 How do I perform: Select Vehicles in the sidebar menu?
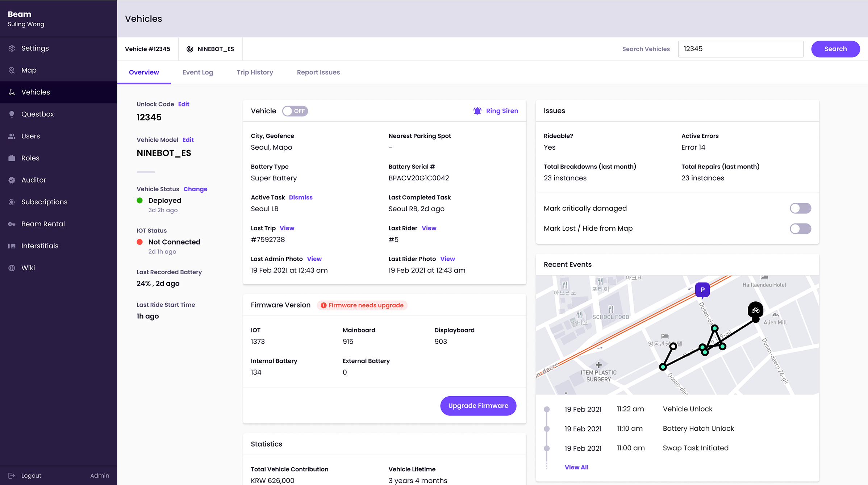click(58, 92)
